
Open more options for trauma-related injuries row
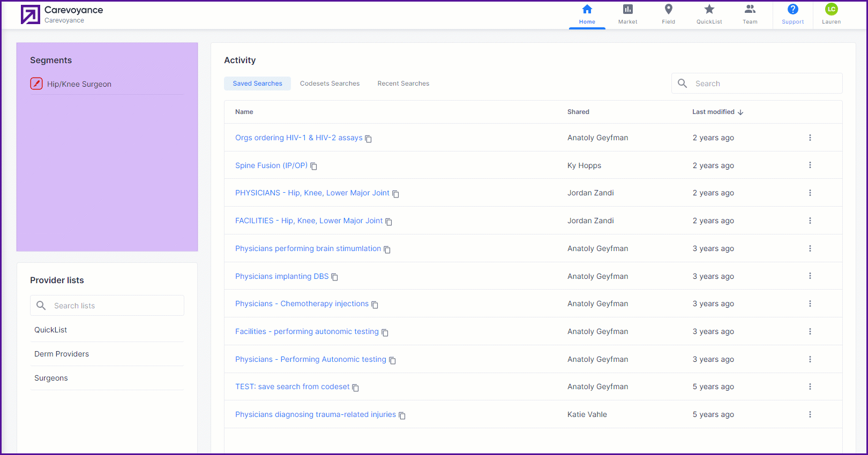coord(810,414)
